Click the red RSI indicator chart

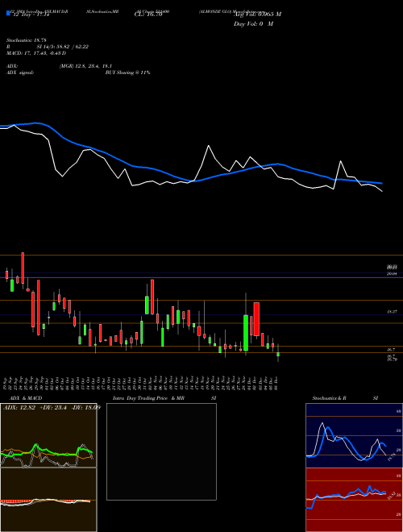click(x=354, y=500)
